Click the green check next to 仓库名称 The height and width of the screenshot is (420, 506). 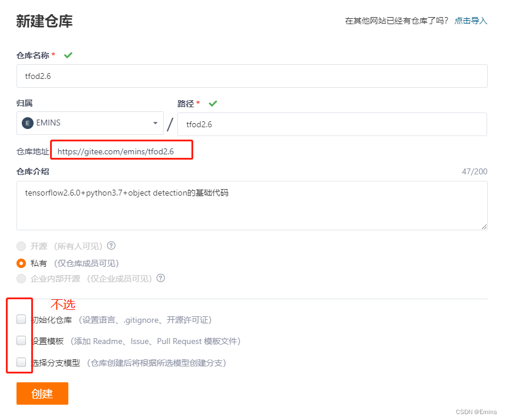(68, 55)
